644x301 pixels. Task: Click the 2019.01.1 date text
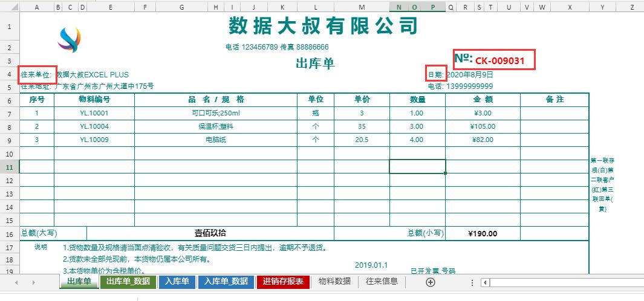(371, 265)
